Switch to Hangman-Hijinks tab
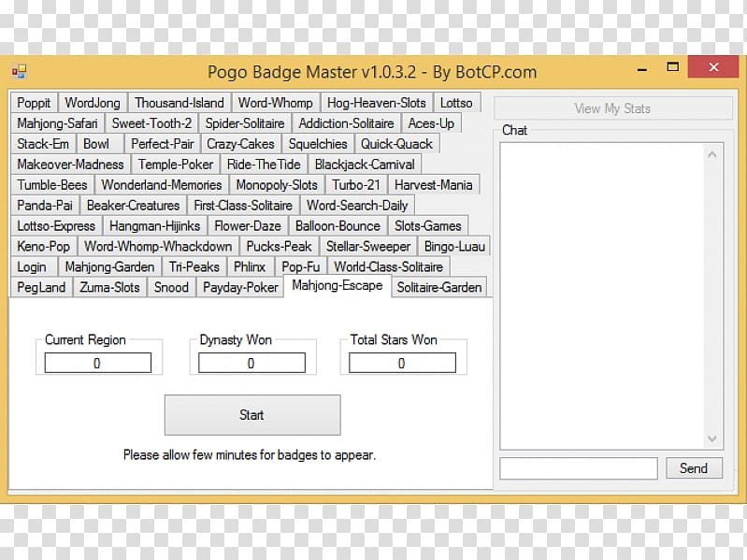The width and height of the screenshot is (747, 560). click(155, 225)
